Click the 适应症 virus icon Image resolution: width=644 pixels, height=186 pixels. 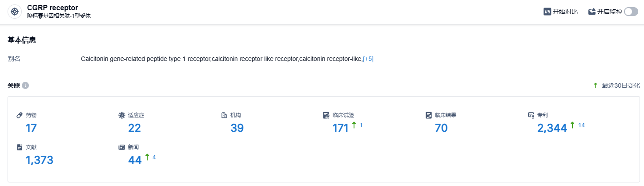point(121,115)
